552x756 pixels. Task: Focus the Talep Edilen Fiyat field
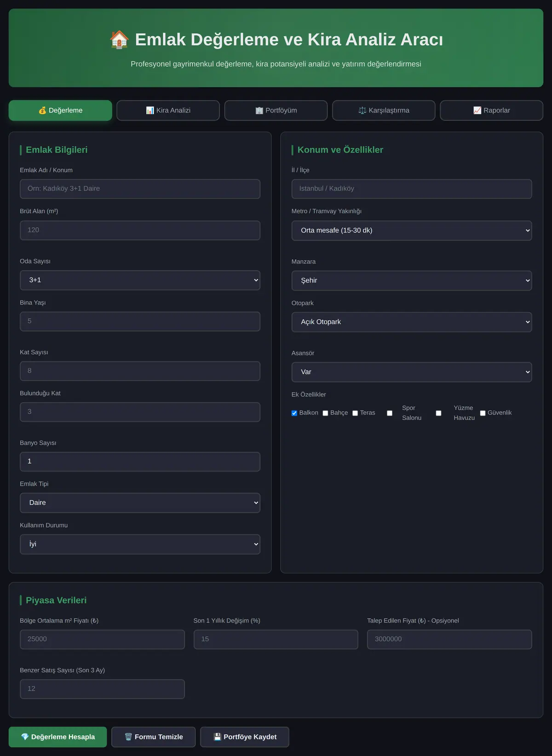[x=449, y=640]
